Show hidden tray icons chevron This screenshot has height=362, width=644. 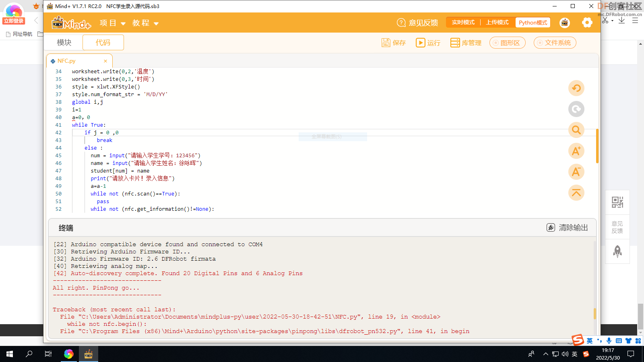pyautogui.click(x=546, y=354)
